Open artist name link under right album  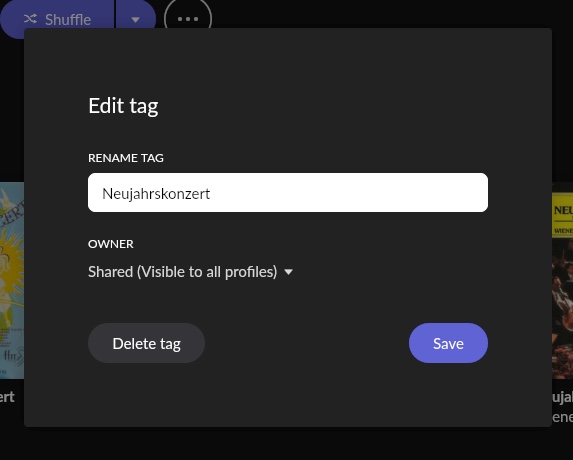pyautogui.click(x=562, y=417)
